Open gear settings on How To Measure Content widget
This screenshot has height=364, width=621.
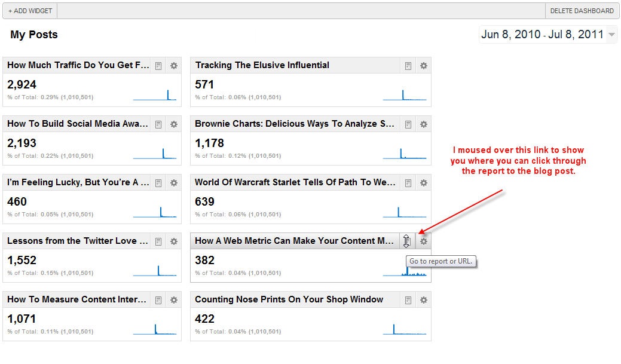[x=174, y=300]
